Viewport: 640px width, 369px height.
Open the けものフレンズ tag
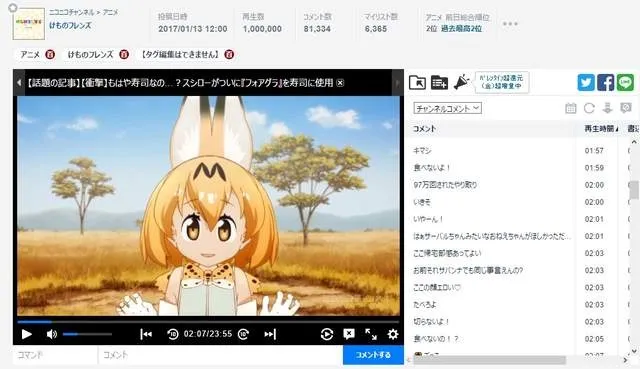[x=90, y=54]
